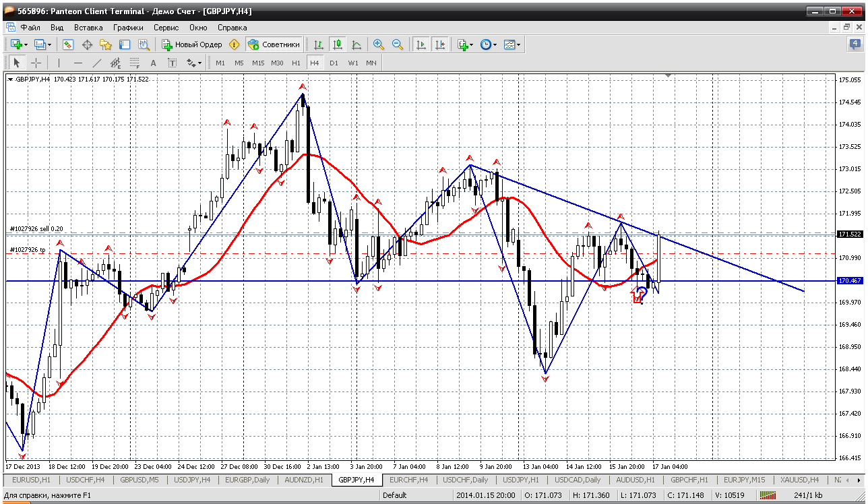The height and width of the screenshot is (504, 868).
Task: Expand the New Chart dropdown arrow
Action: 26,45
